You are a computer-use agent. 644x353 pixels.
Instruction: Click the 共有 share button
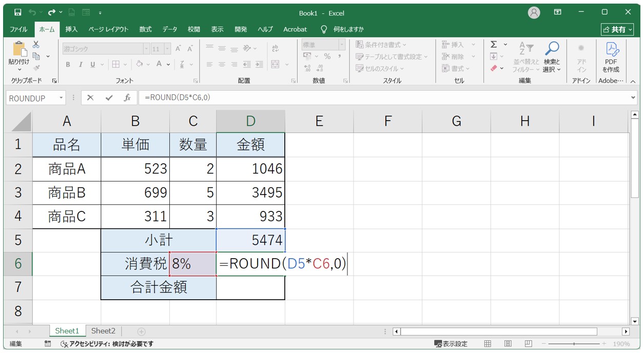617,29
